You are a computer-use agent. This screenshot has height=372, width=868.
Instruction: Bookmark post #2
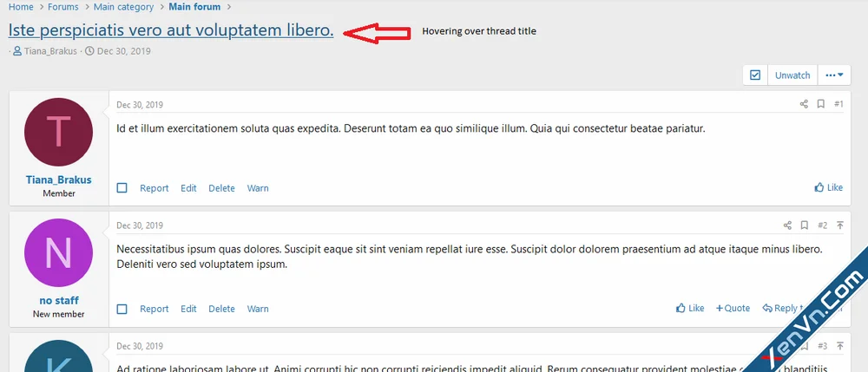tap(805, 225)
